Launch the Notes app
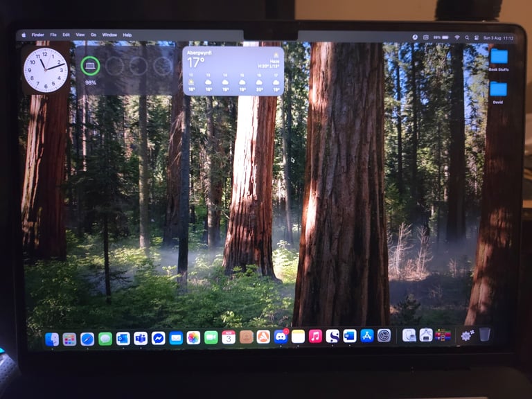Image resolution: width=532 pixels, height=399 pixels. 298,337
